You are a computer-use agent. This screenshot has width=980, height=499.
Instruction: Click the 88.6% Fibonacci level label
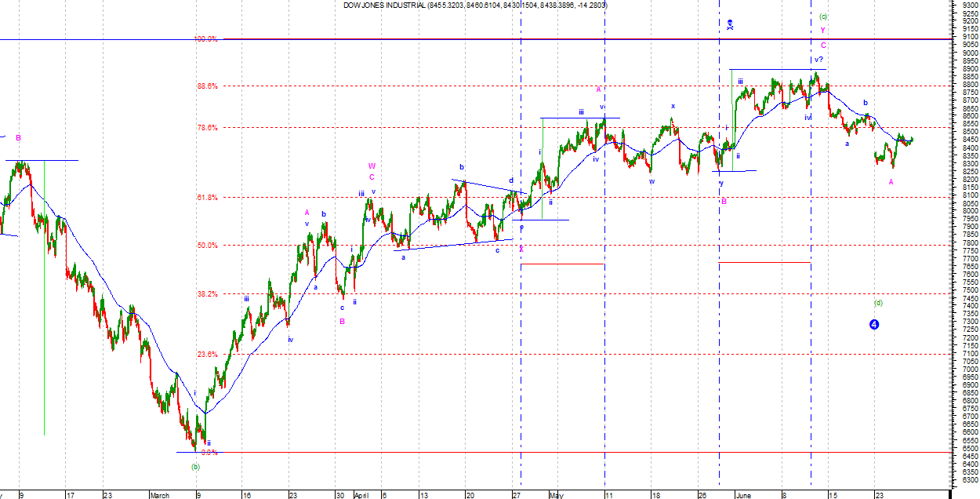point(206,86)
